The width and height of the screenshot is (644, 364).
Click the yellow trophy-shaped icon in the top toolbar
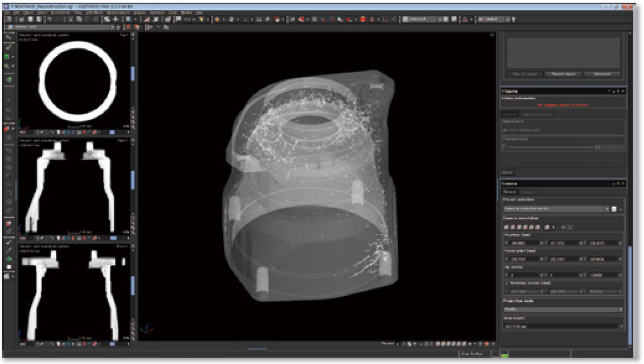(x=201, y=19)
